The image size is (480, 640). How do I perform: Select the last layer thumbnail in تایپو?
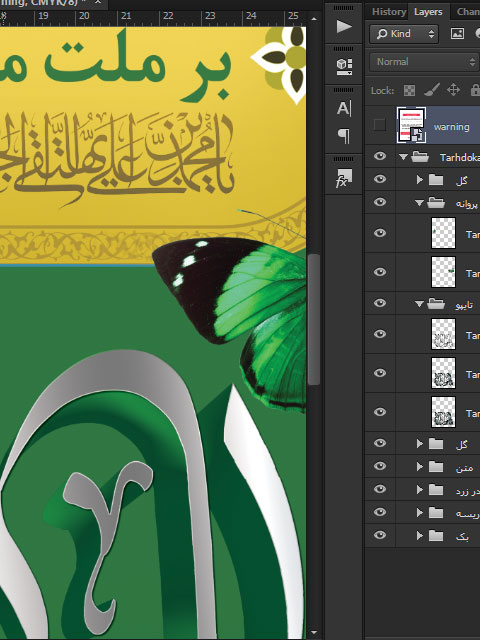point(443,412)
